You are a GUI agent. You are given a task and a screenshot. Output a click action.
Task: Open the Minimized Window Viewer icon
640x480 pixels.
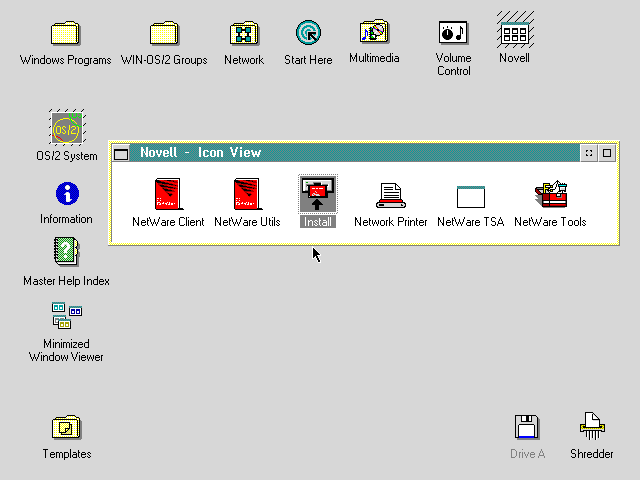click(x=67, y=316)
